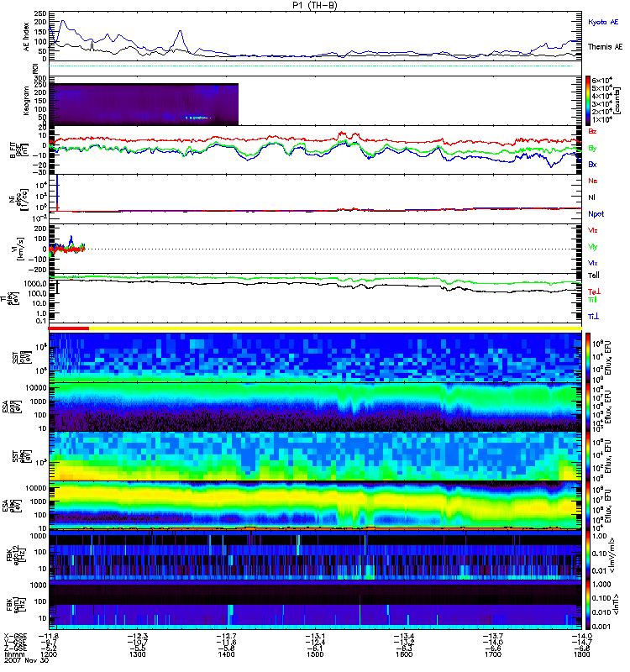Select the Themis AE legend label
This screenshot has height=672, width=630.
pos(605,47)
